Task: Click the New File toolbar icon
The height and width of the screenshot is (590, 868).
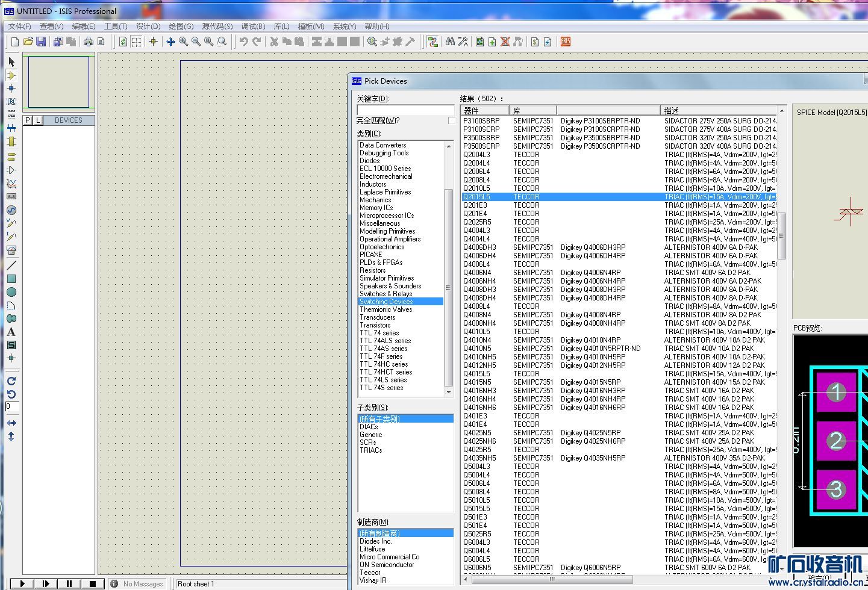Action: [x=15, y=42]
